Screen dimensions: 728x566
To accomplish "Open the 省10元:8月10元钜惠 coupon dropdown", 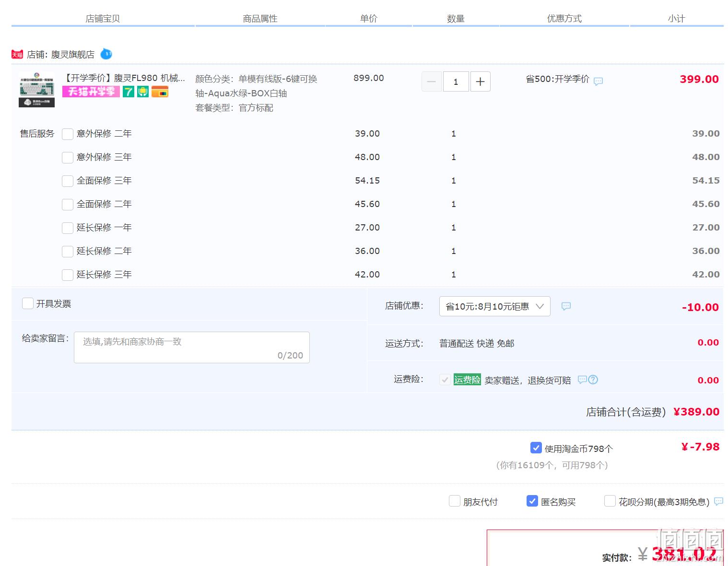I will pos(494,306).
